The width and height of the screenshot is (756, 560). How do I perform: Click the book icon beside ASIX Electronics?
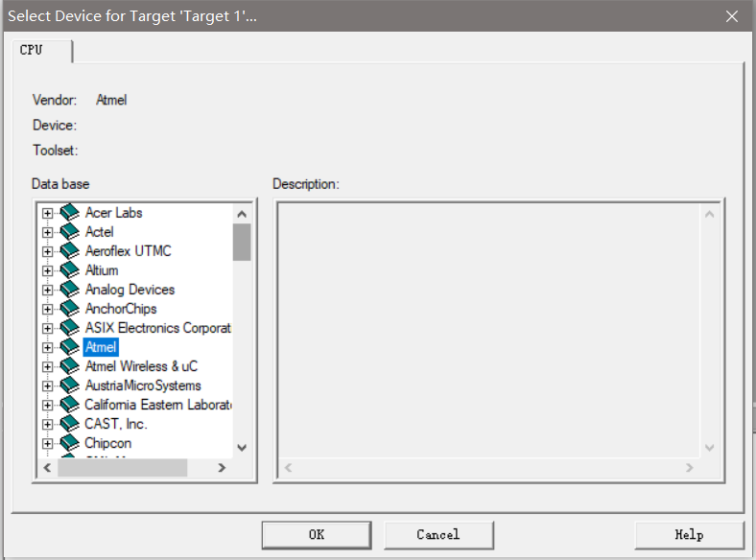click(70, 328)
